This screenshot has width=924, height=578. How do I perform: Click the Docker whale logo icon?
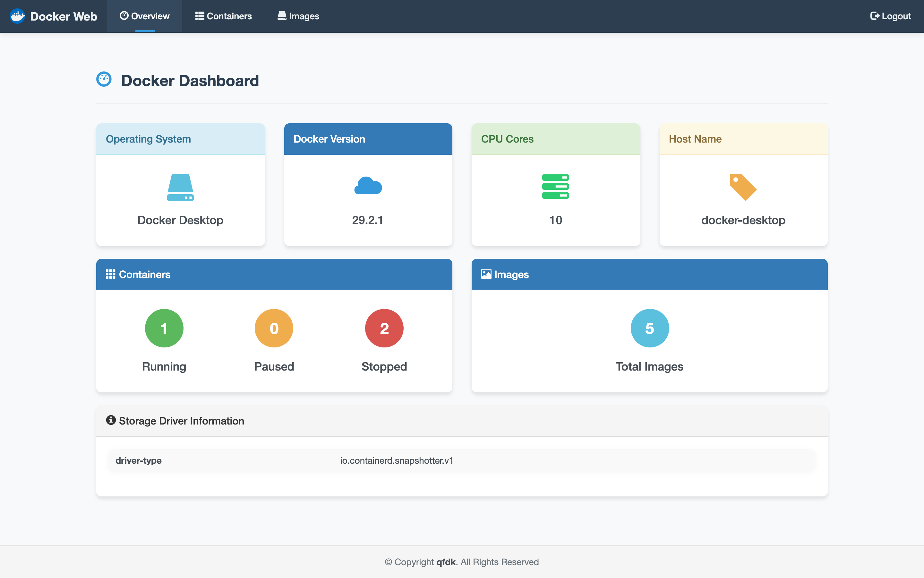click(x=17, y=16)
